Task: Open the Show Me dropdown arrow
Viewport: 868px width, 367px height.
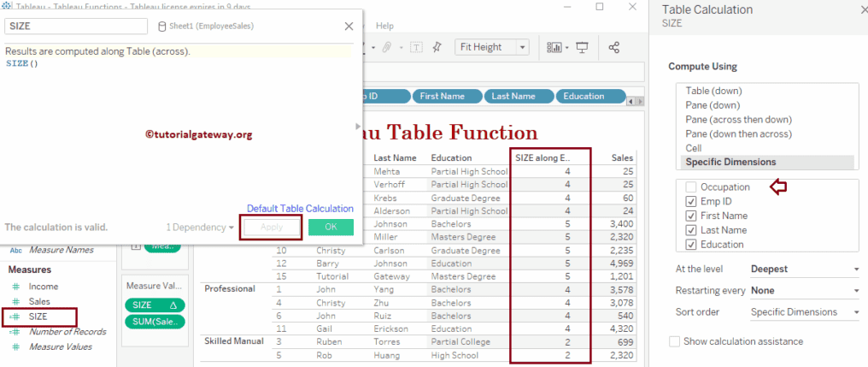Action: coord(567,48)
